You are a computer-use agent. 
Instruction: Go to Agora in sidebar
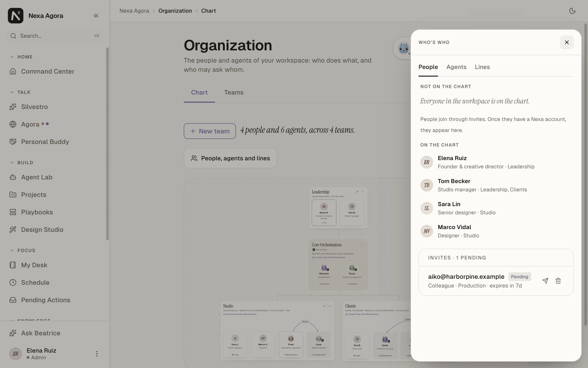pyautogui.click(x=55, y=124)
